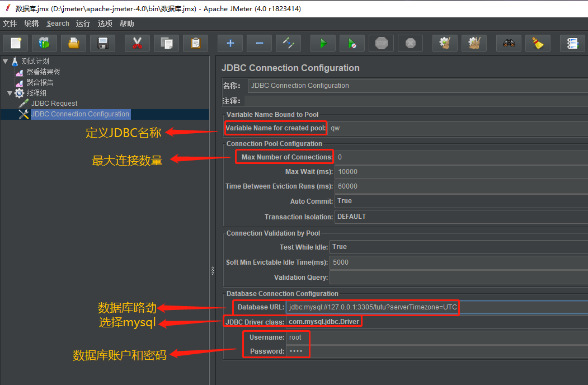
Task: Click the split pane divider handle
Action: 212,270
